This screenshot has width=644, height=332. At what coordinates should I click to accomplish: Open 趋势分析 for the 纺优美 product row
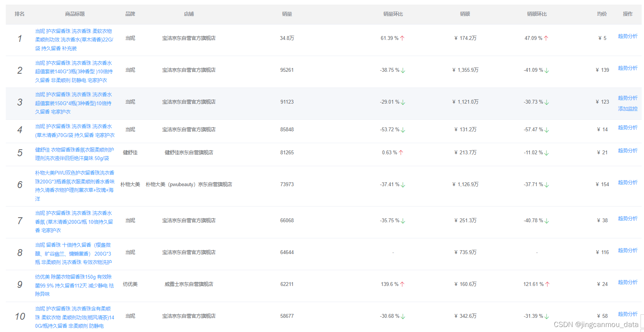click(627, 282)
